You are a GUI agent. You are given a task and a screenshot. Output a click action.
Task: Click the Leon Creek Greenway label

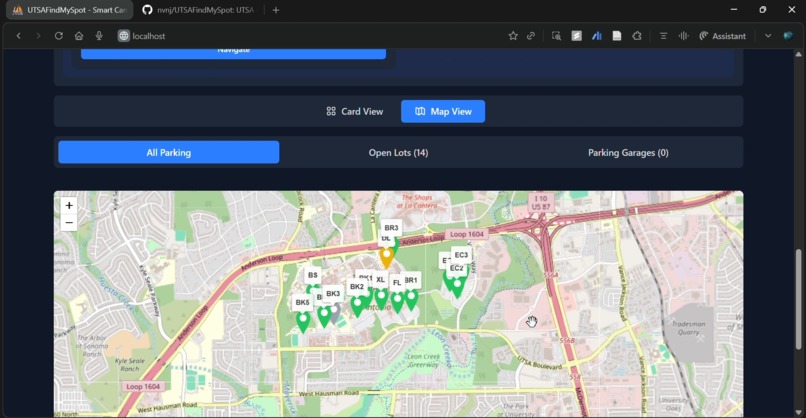pyautogui.click(x=424, y=360)
